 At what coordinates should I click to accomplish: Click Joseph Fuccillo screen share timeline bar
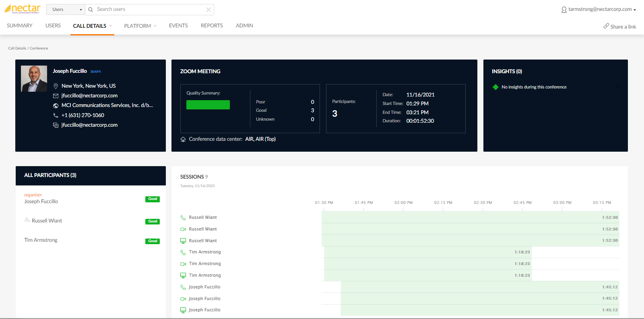[x=480, y=310]
